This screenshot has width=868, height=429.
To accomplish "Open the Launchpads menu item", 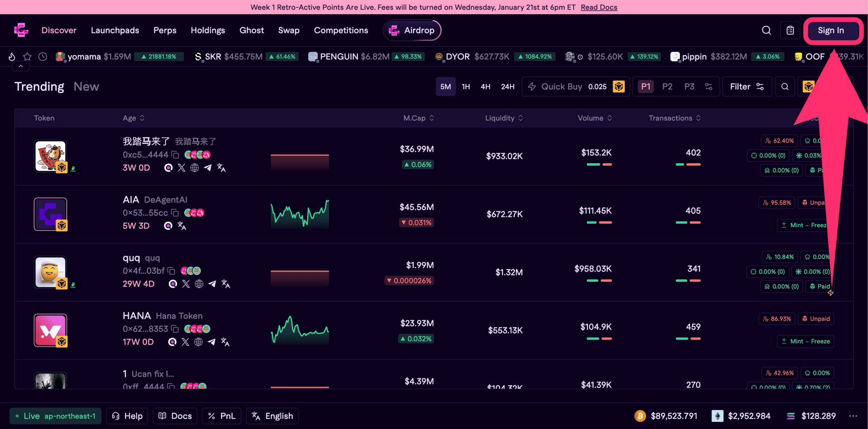I will click(115, 30).
